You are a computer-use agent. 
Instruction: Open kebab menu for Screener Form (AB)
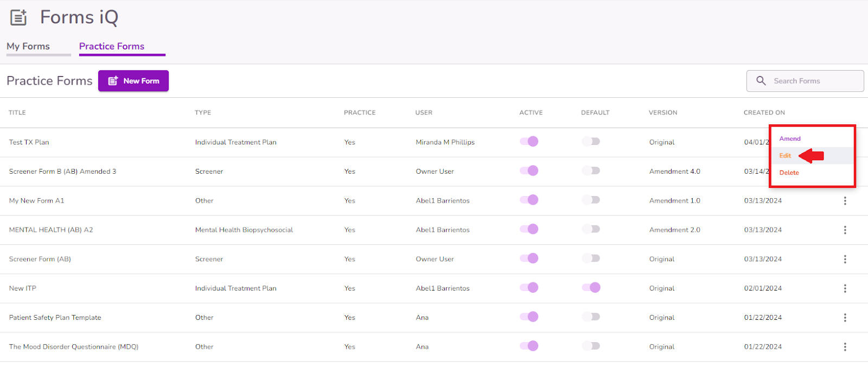845,260
